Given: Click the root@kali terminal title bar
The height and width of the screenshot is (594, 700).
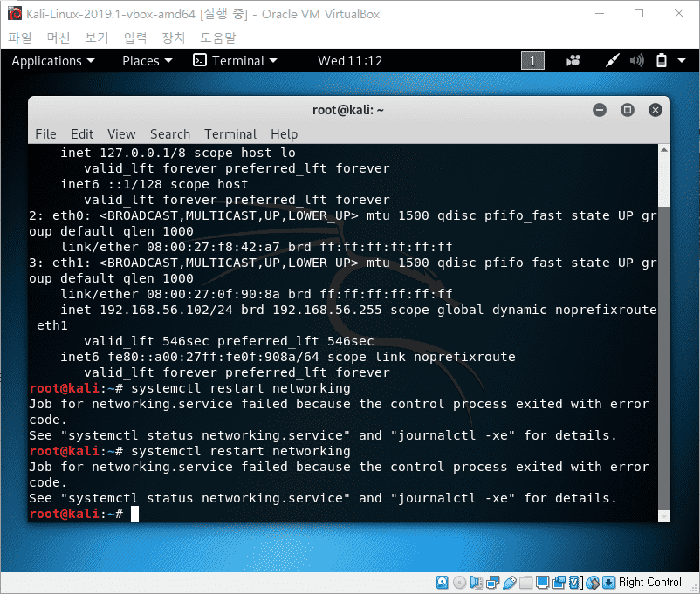Looking at the screenshot, I should [348, 110].
